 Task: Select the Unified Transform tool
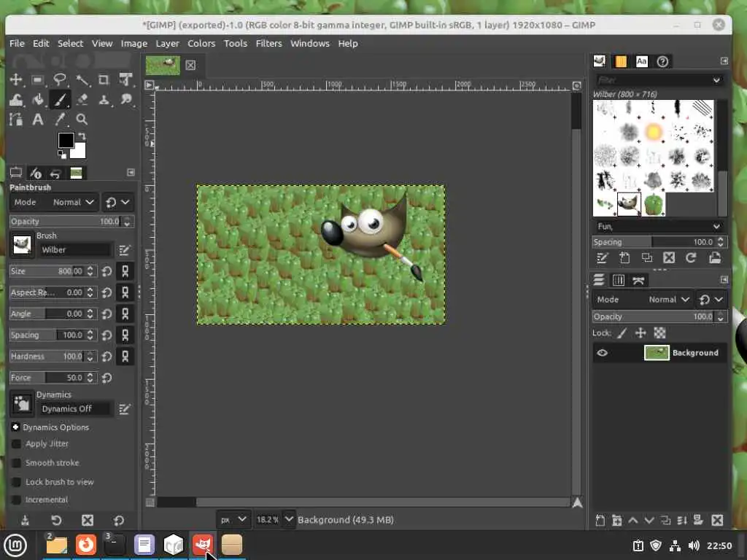(x=125, y=79)
